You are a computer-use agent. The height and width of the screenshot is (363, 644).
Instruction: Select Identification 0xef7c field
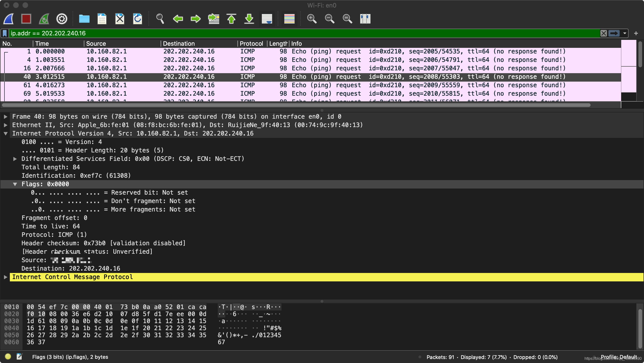[x=76, y=176]
